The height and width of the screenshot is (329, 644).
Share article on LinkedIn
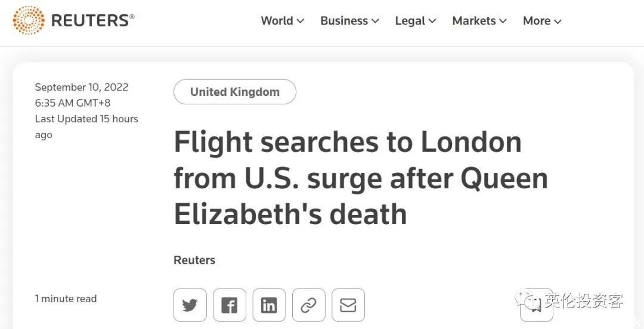point(268,305)
